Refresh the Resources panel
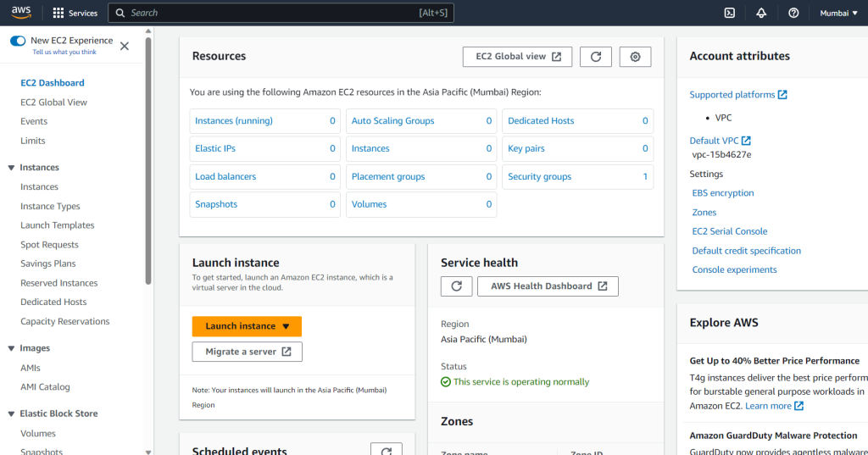 596,57
